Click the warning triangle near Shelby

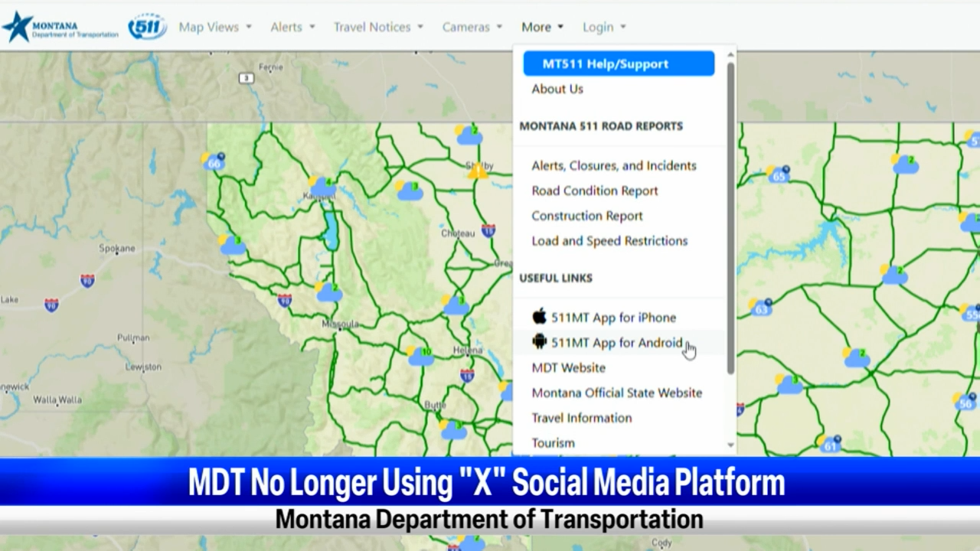click(479, 171)
